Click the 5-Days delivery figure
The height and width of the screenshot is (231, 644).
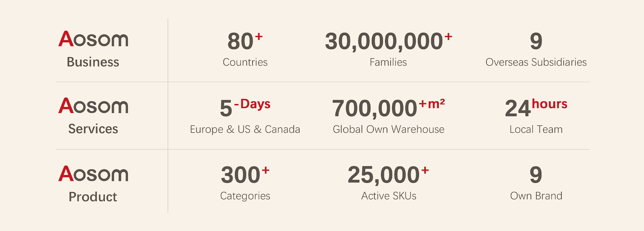tap(245, 108)
